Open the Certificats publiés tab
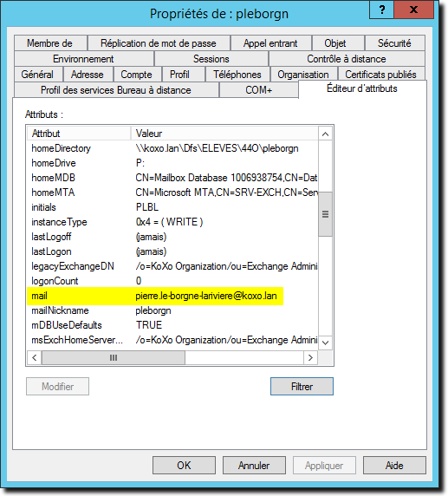This screenshot has height=496, width=448. (x=381, y=75)
